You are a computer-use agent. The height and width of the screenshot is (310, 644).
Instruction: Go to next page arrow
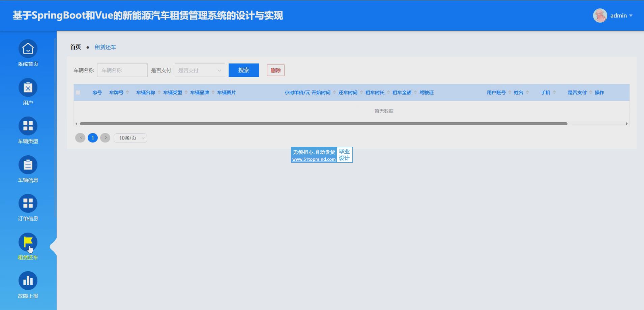pos(106,138)
